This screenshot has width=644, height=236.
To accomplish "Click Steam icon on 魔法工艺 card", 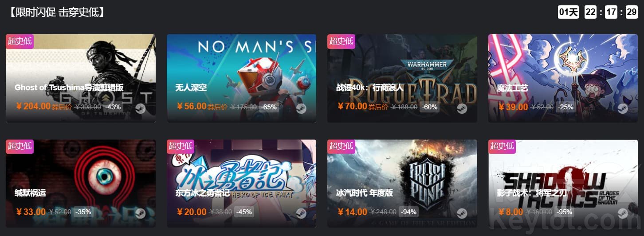I will coord(623,108).
